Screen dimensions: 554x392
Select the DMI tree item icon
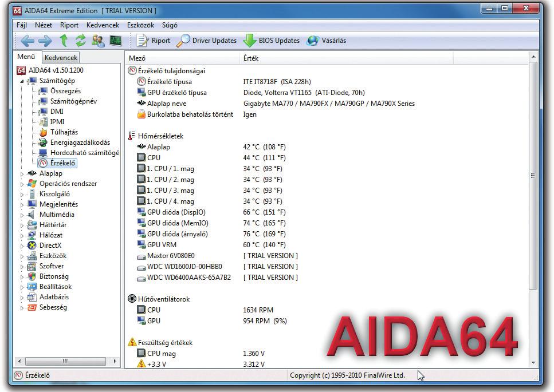43,112
